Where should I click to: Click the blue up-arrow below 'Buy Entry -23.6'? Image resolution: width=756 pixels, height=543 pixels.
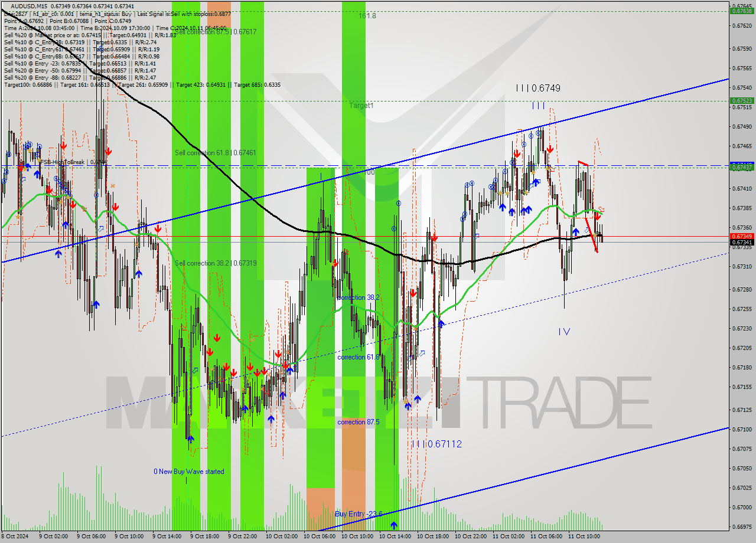pos(394,525)
